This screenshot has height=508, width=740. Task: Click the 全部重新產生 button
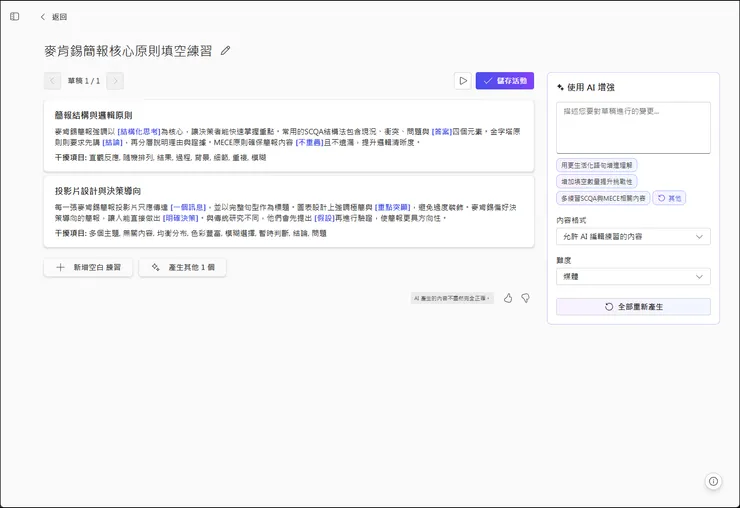[x=633, y=307]
